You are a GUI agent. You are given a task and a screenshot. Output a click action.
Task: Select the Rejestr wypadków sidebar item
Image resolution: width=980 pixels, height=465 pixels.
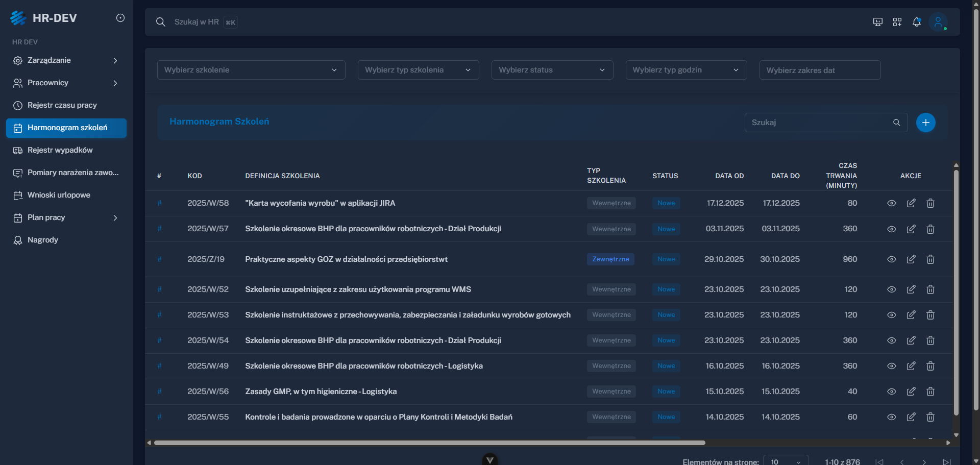[60, 150]
